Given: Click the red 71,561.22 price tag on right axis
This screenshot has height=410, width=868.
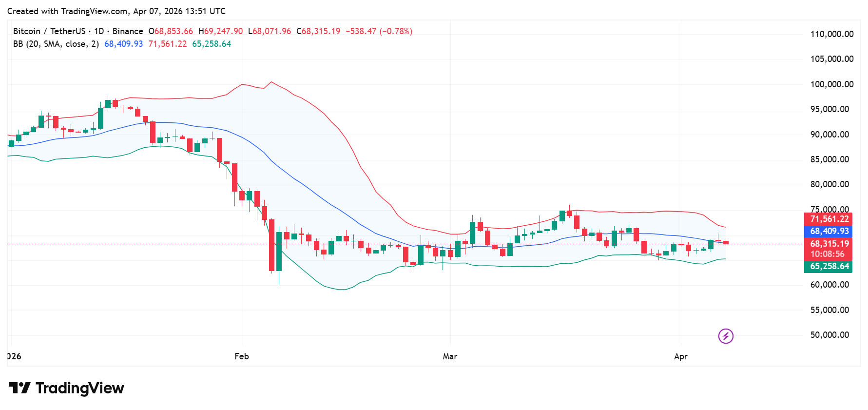Looking at the screenshot, I should [x=829, y=219].
